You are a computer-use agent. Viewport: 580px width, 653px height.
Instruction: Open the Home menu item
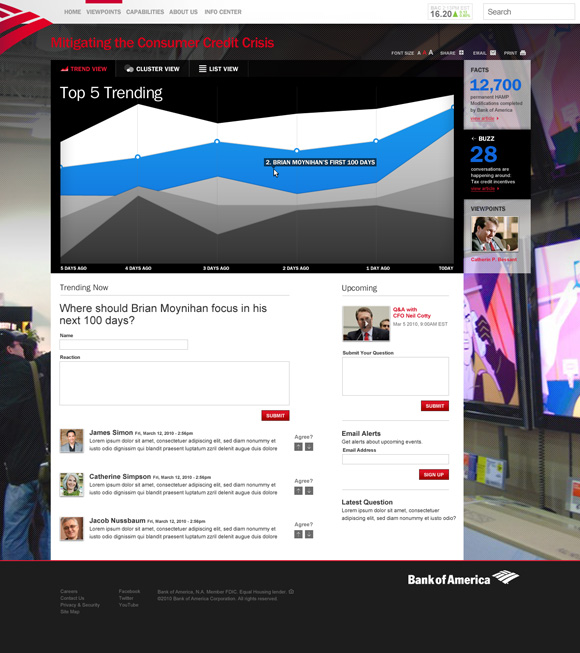72,12
